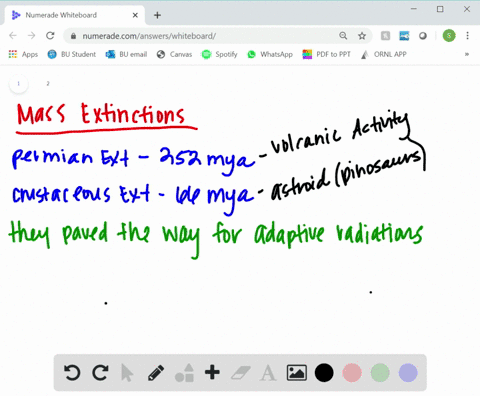
Task: Open the shapes tool
Action: point(184,372)
